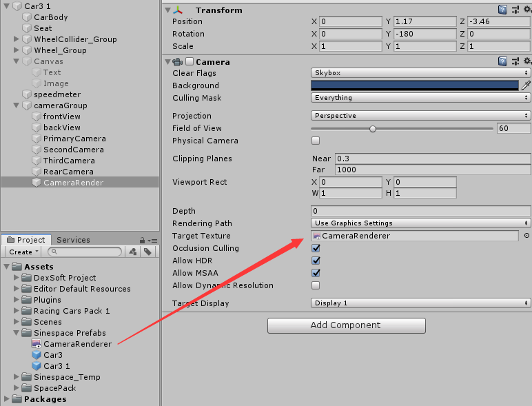Image resolution: width=532 pixels, height=406 pixels.
Task: Click PrimaryCamera object cube icon
Action: point(37,139)
